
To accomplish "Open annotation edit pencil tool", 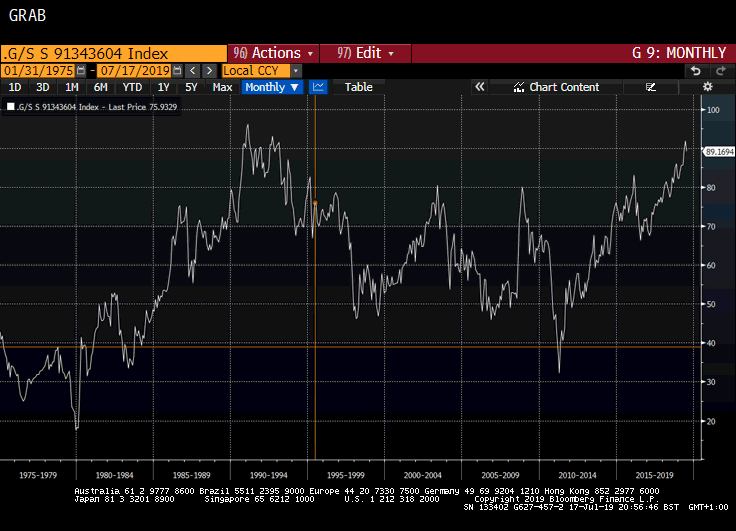I will coord(651,87).
